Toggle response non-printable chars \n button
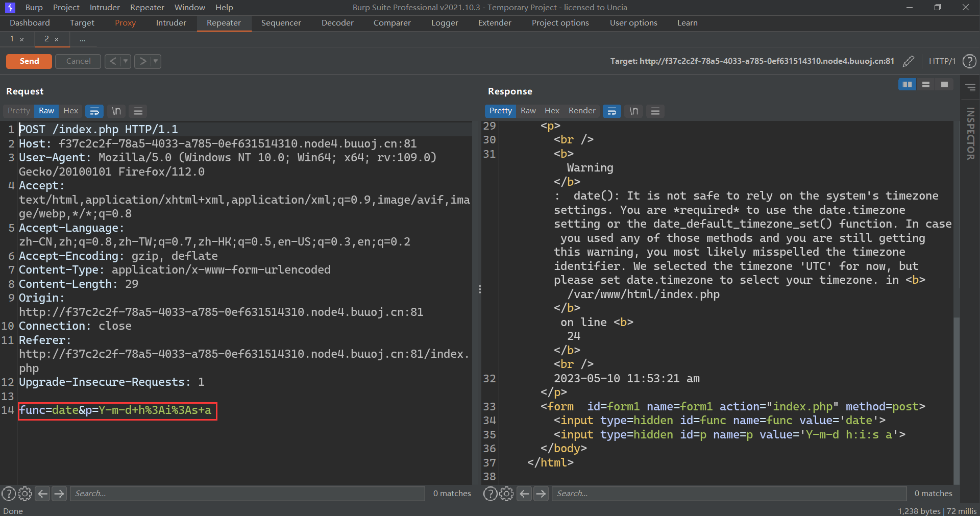Screen dimensions: 980x516 [x=634, y=111]
